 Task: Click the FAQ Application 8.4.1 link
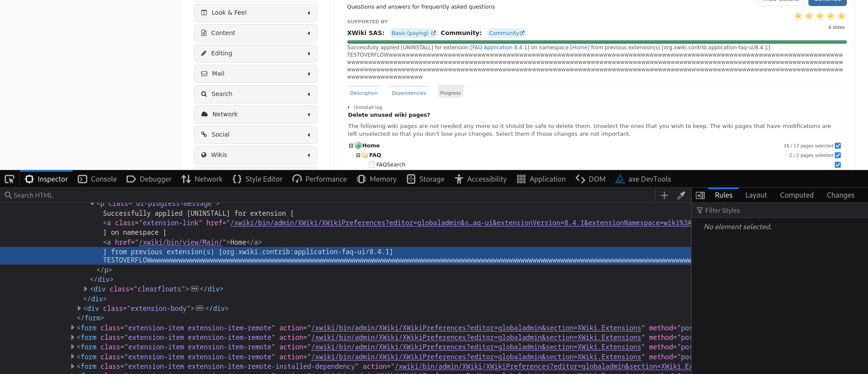pyautogui.click(x=499, y=48)
